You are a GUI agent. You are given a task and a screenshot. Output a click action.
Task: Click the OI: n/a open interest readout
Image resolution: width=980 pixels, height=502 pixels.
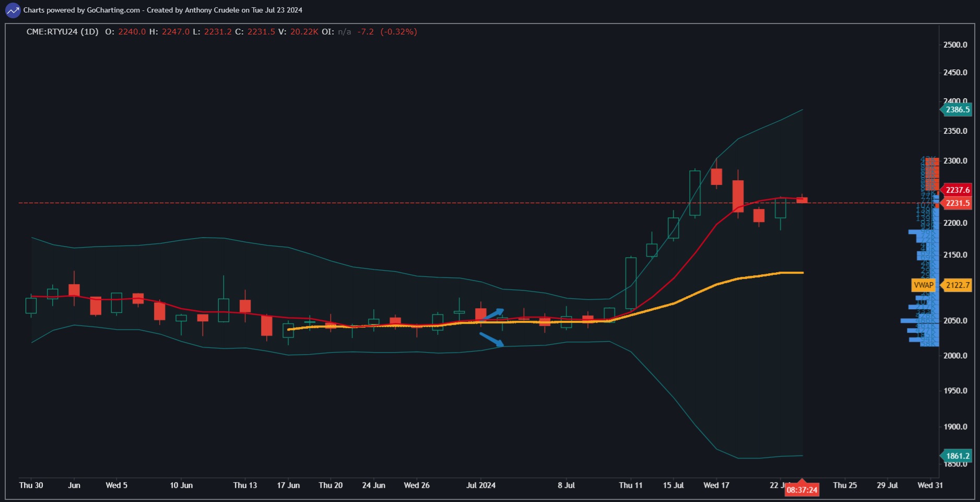[x=336, y=31]
